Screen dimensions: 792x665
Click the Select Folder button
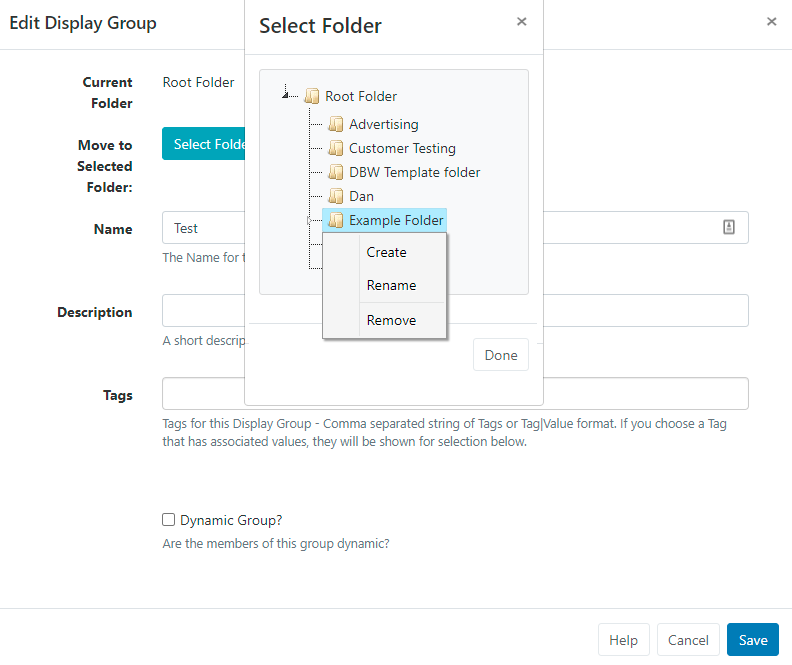click(204, 144)
